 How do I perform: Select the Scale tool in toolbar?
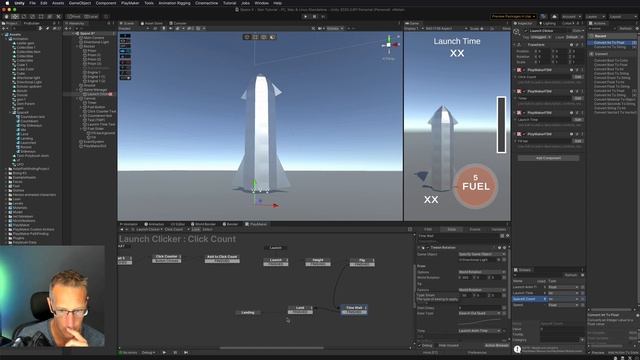click(x=32, y=17)
